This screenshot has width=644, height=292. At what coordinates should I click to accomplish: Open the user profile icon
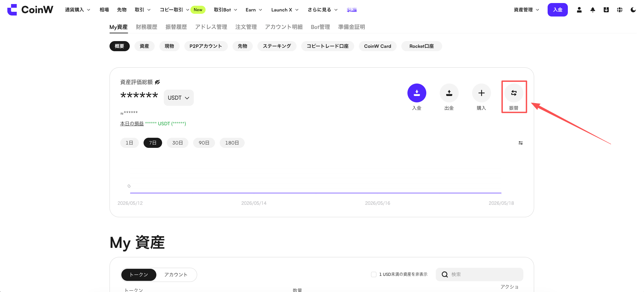579,10
